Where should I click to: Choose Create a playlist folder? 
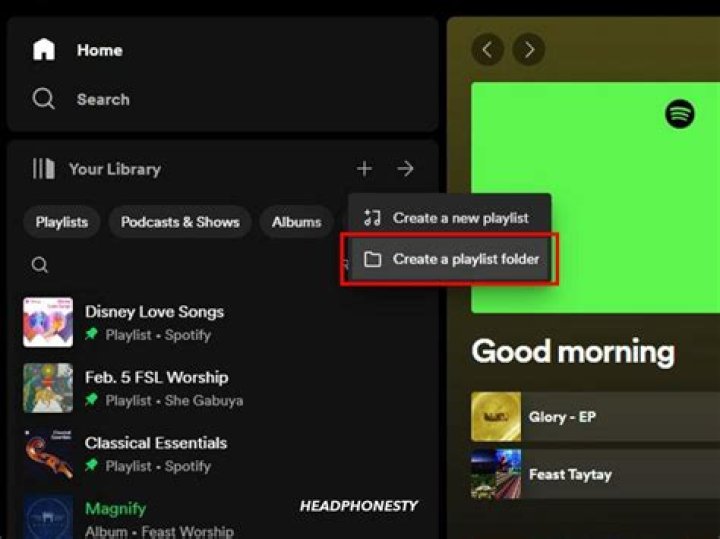click(x=450, y=259)
